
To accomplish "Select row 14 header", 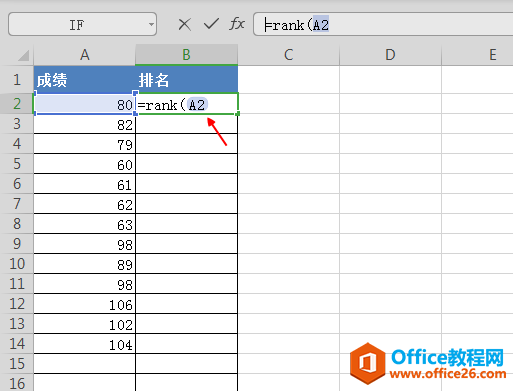I will click(17, 344).
